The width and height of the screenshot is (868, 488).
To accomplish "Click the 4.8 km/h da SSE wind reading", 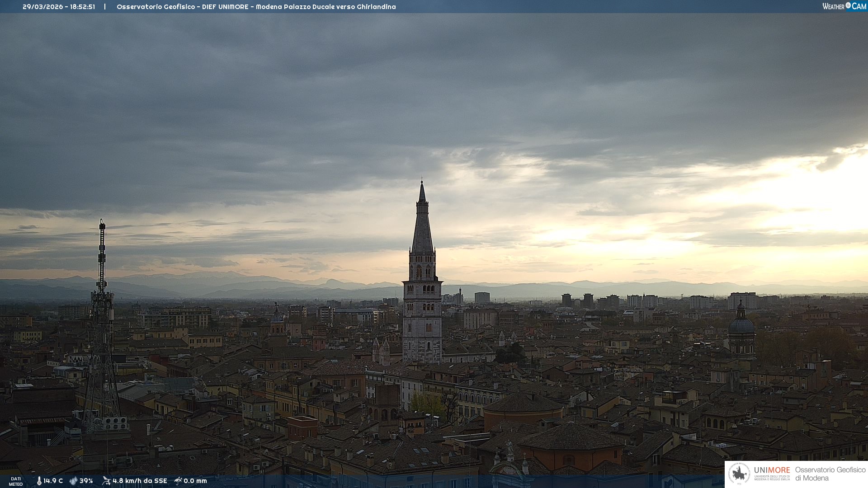I will click(x=140, y=481).
